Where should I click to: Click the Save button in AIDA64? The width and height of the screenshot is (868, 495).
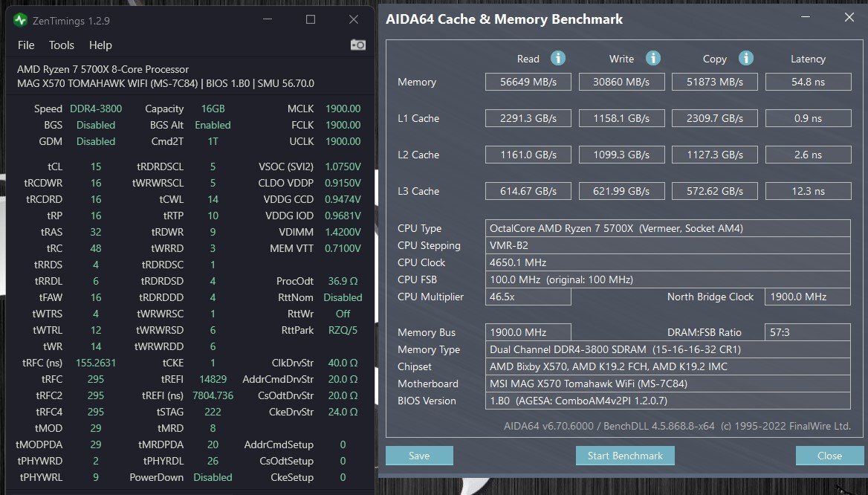419,456
